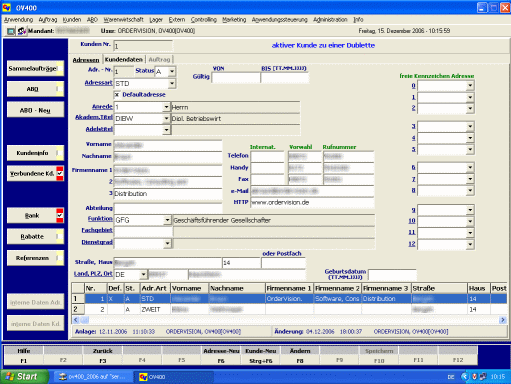Click the Referenzen button
Image resolution: width=511 pixels, height=384 pixels.
32,258
